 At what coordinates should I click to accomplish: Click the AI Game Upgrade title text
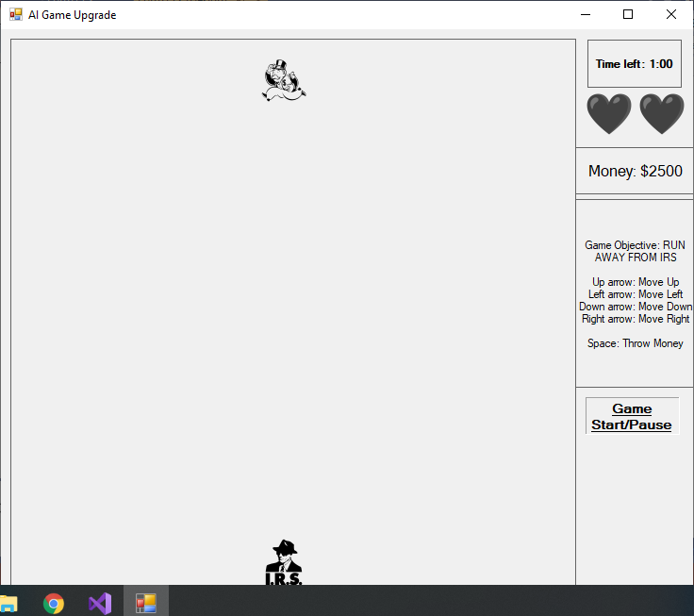tap(73, 15)
